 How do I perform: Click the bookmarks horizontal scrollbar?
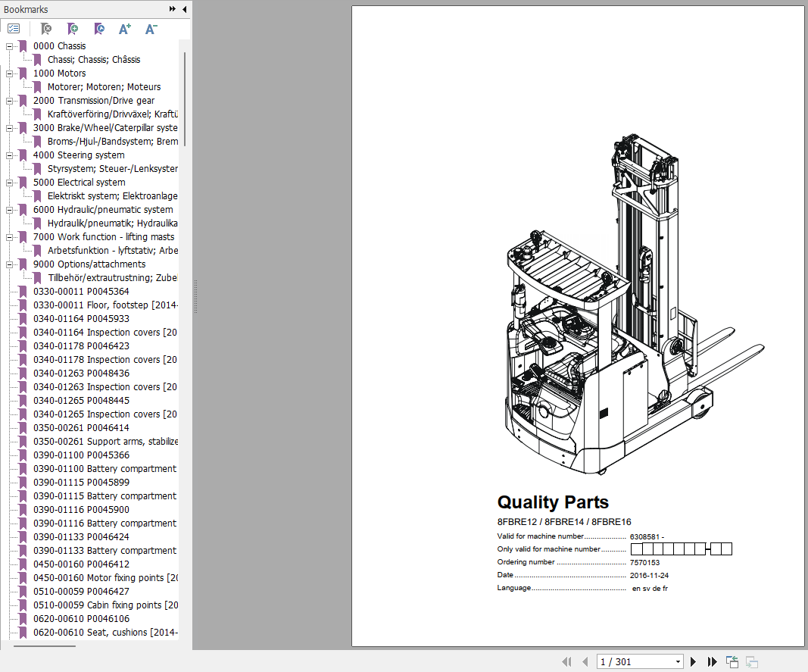tap(45, 645)
